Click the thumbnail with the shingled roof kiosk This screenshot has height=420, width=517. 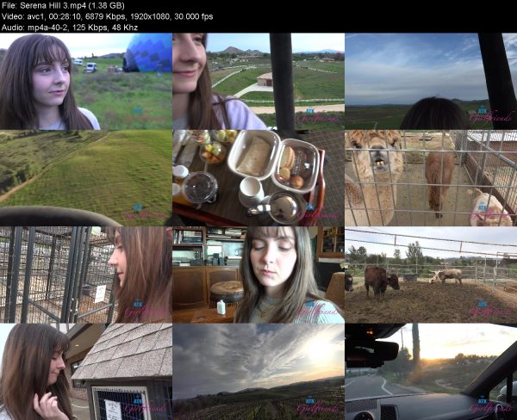point(86,372)
